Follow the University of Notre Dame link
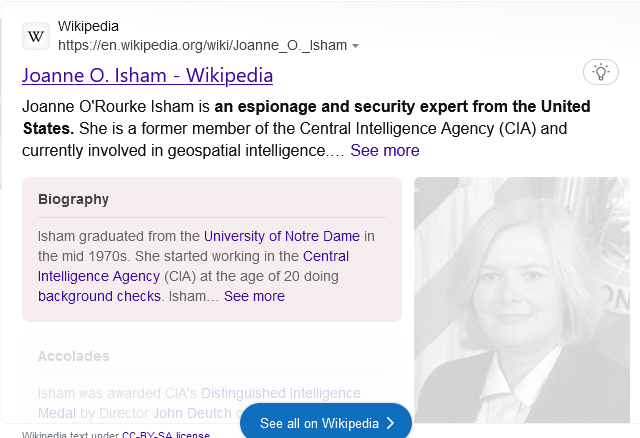Screen dimensions: 640x438 coord(281,236)
